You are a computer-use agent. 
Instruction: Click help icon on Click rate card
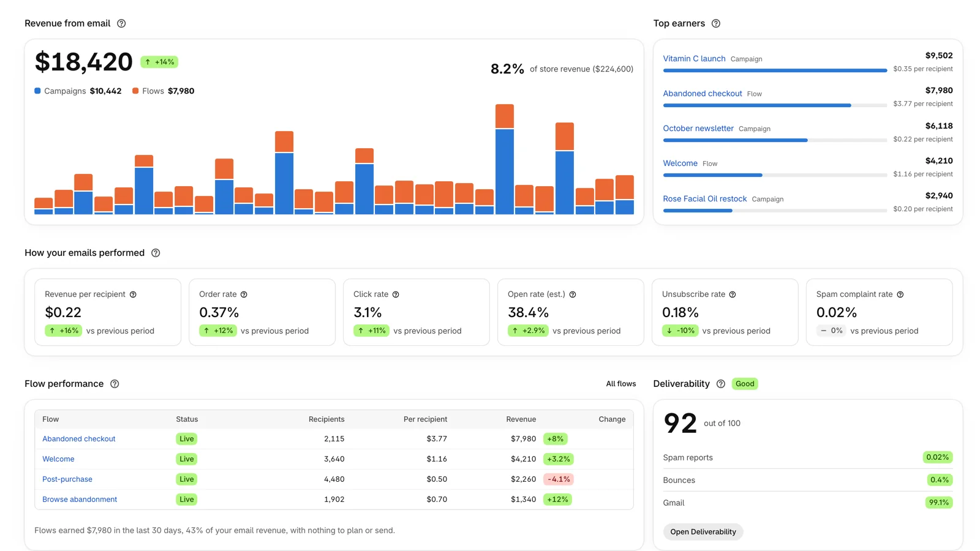coord(396,294)
